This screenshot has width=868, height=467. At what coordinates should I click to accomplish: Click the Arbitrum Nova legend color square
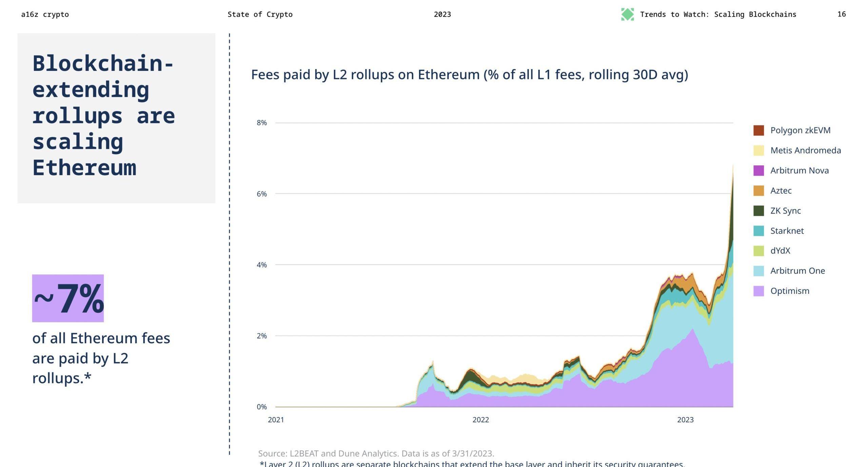pyautogui.click(x=758, y=170)
